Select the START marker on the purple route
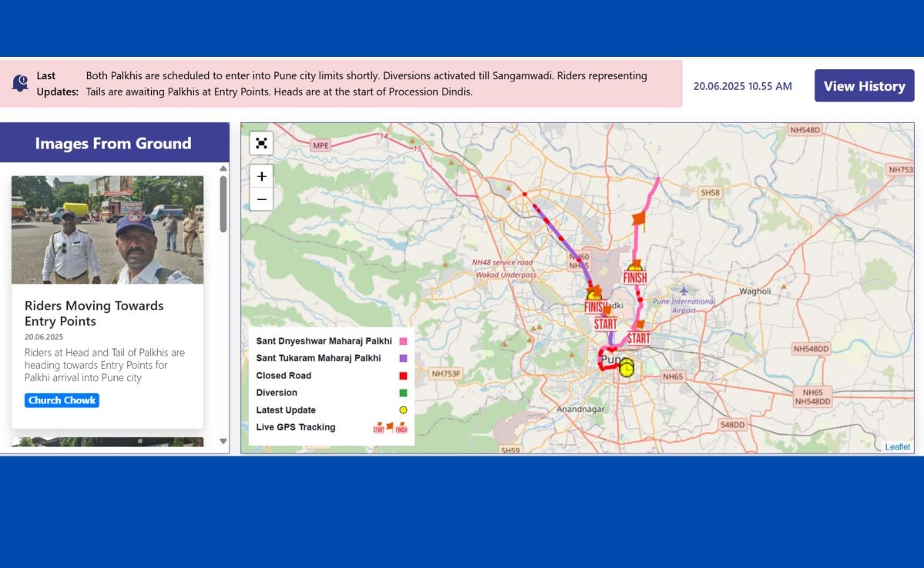This screenshot has width=924, height=568. click(x=605, y=323)
